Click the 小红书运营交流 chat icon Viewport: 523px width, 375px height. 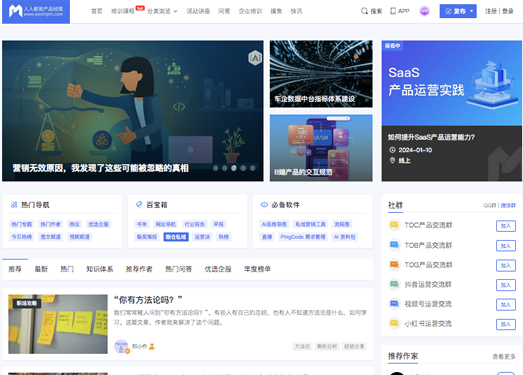(394, 323)
